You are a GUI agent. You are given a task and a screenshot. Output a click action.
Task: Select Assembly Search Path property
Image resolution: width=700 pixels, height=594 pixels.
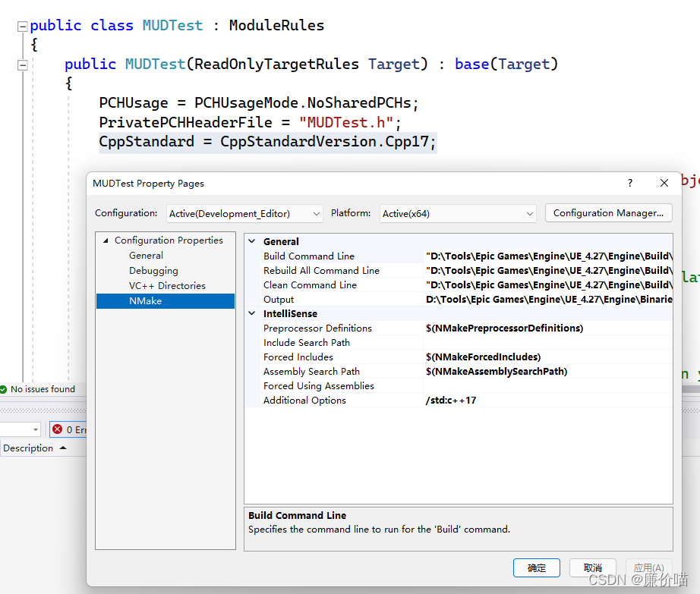311,372
